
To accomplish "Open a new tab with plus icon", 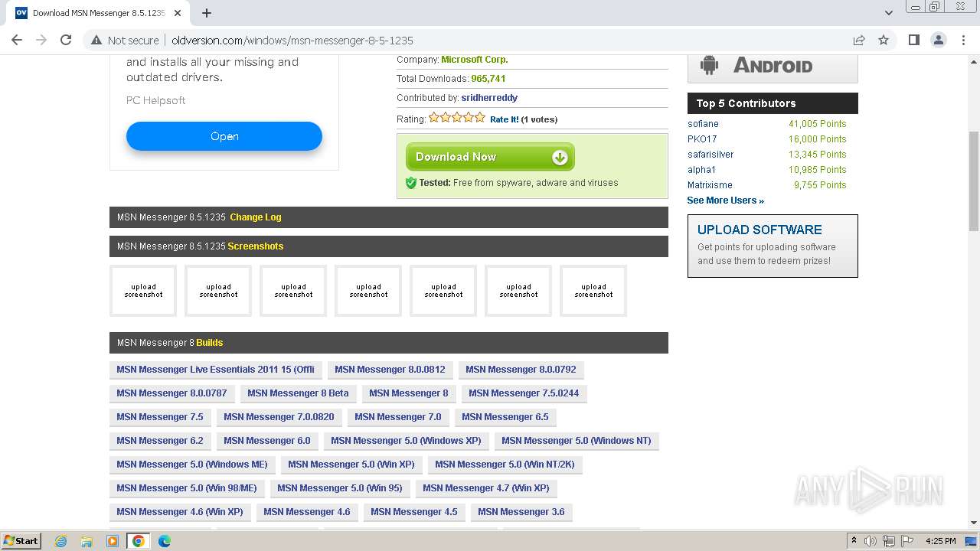I will point(207,13).
